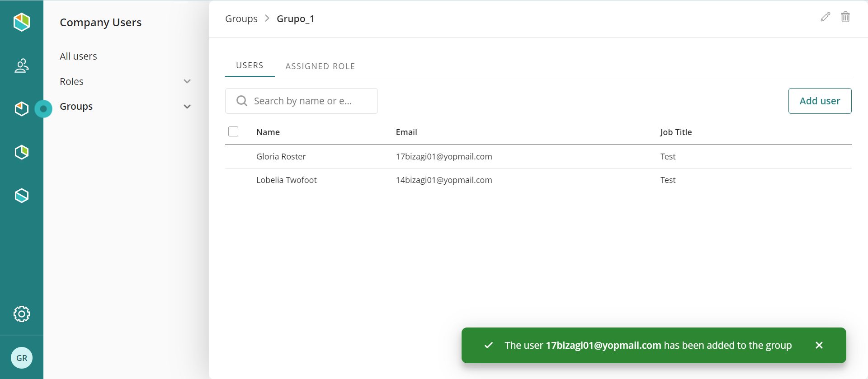Click the search magnifier icon
Image resolution: width=868 pixels, height=379 pixels.
pyautogui.click(x=242, y=101)
